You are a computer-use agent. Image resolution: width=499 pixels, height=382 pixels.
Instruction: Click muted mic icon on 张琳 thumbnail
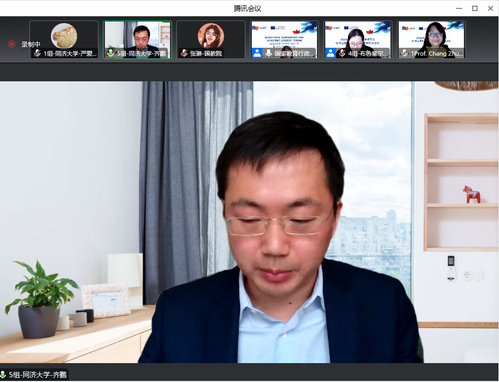coord(184,53)
